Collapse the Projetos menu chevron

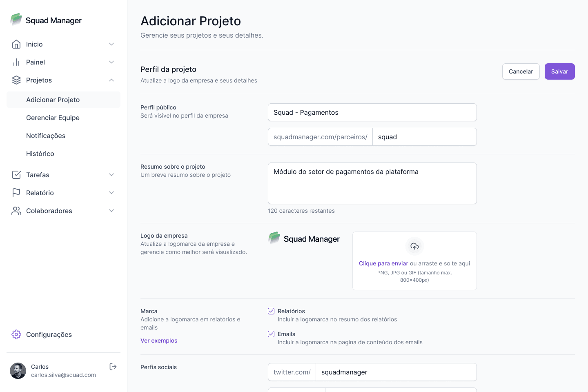(111, 80)
